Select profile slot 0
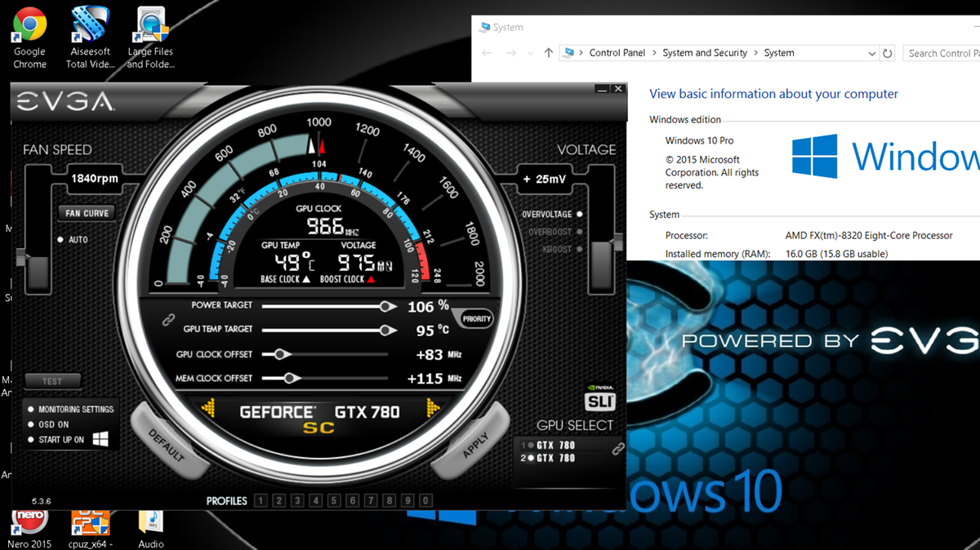Screen dimensions: 980x550 426,501
